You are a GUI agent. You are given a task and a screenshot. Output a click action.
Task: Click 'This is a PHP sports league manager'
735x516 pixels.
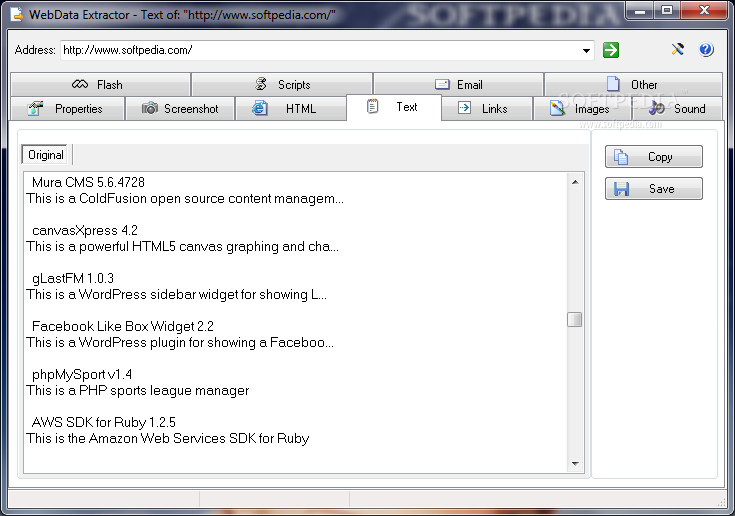138,390
